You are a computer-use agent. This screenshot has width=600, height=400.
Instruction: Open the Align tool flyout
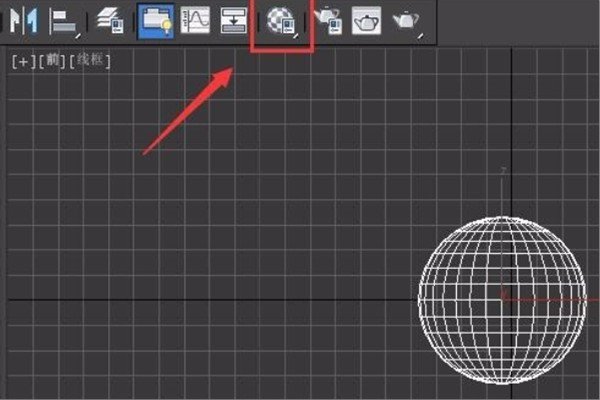(x=65, y=22)
